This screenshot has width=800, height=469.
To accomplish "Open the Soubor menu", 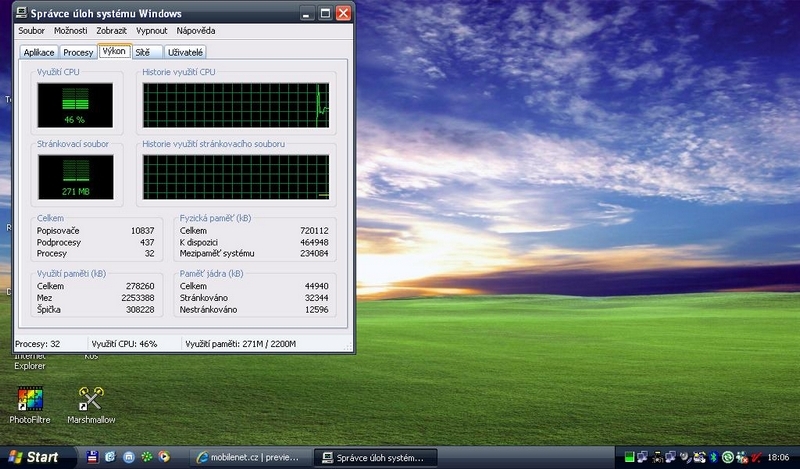I will pyautogui.click(x=32, y=31).
